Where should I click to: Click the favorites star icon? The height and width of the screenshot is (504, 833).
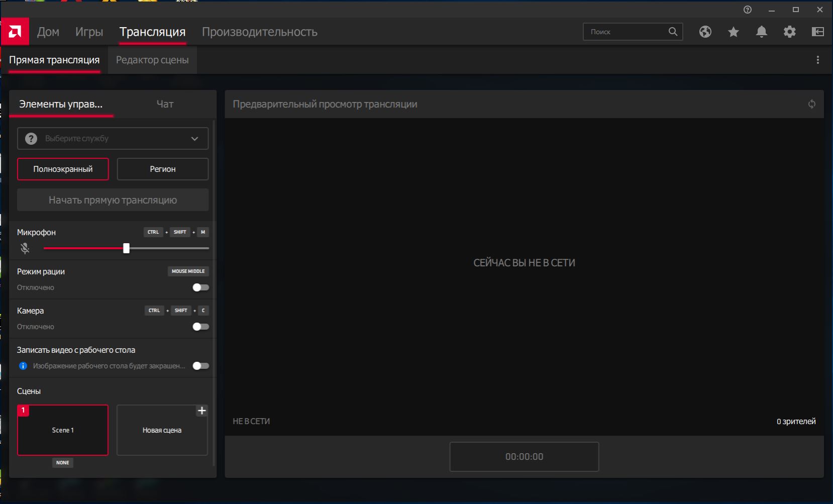click(733, 32)
